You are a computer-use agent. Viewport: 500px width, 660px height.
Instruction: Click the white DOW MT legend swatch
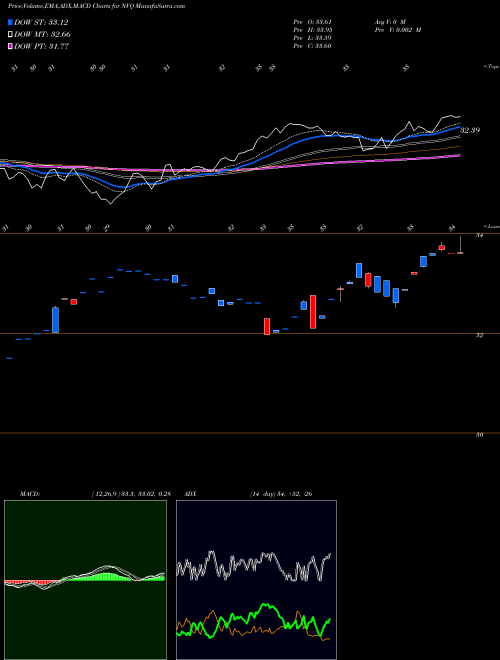pos(10,35)
